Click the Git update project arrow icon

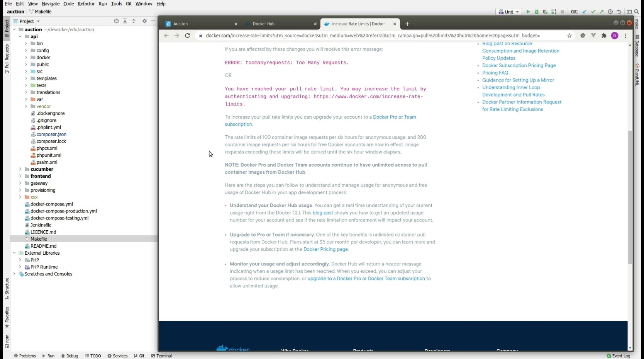(x=585, y=12)
